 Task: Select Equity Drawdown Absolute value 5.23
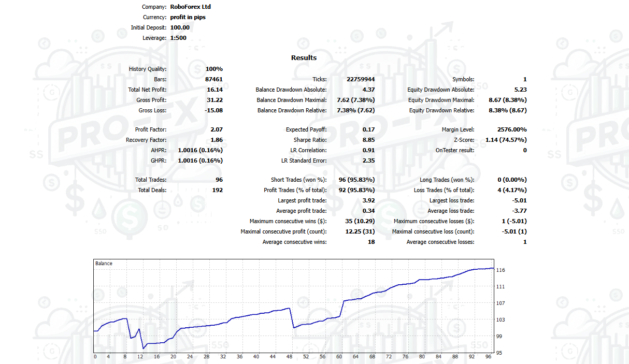point(520,90)
